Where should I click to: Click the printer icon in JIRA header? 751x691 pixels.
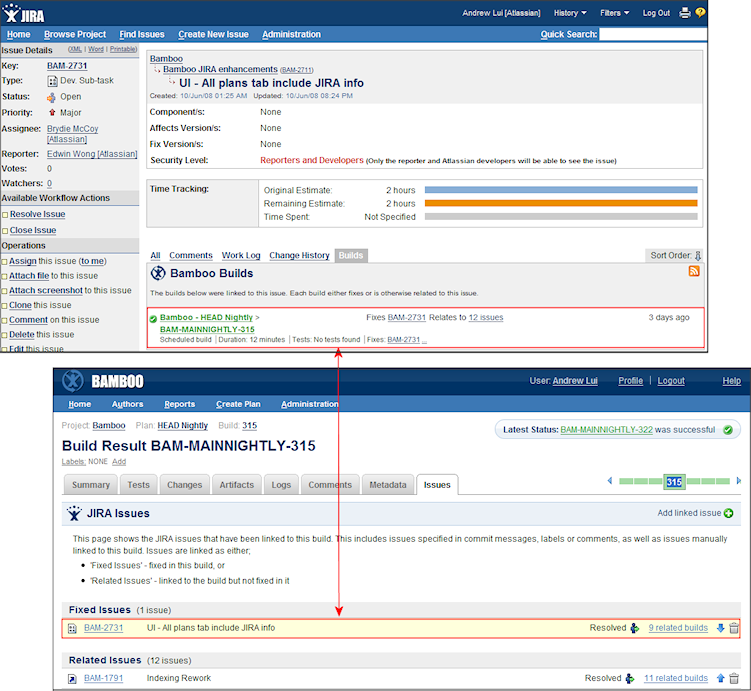685,13
